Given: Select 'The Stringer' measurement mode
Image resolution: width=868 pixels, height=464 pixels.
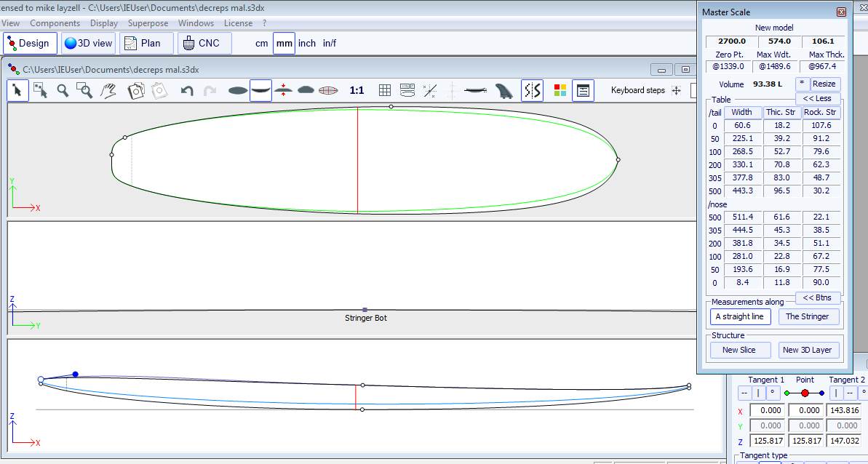Looking at the screenshot, I should pos(808,316).
